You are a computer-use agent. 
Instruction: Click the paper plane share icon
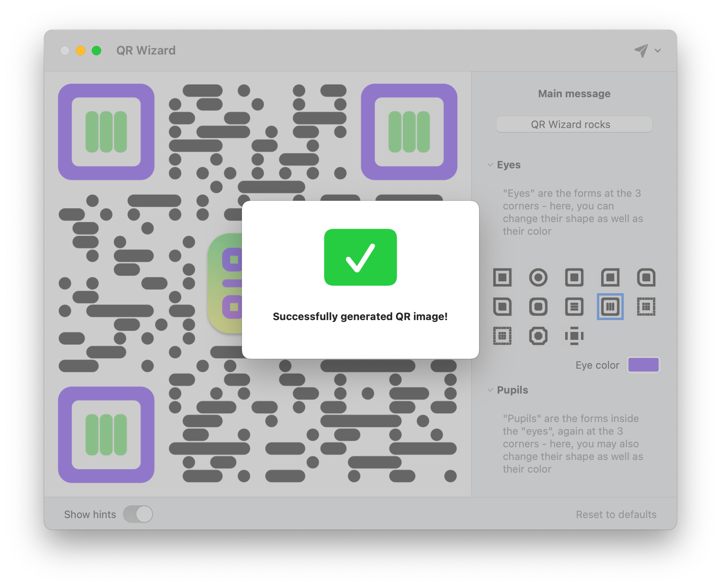[x=642, y=50]
